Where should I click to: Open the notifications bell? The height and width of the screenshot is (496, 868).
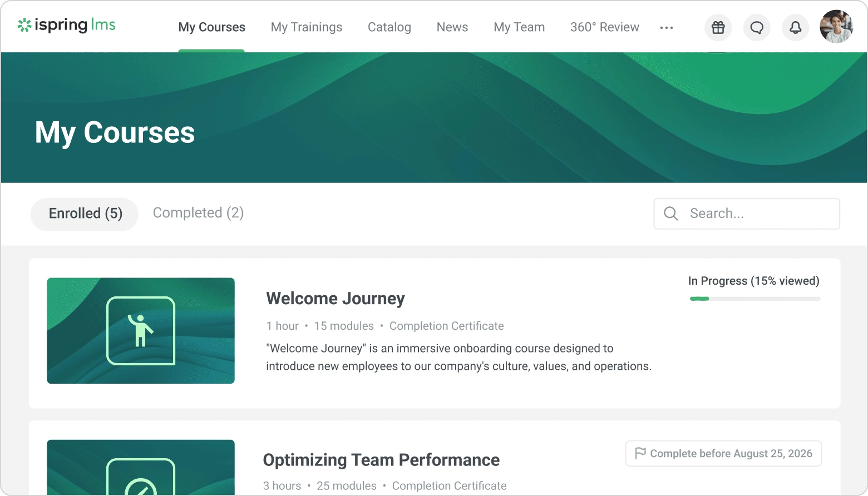tap(796, 27)
